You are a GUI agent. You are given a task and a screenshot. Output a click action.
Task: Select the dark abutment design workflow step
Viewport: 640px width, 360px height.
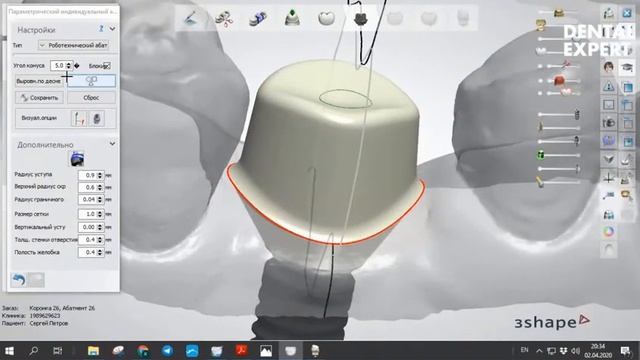click(360, 18)
